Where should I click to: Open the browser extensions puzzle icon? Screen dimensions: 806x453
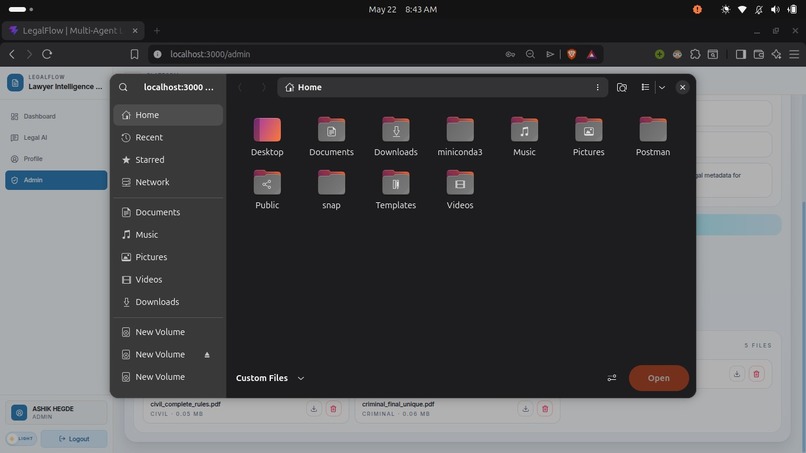coord(695,54)
